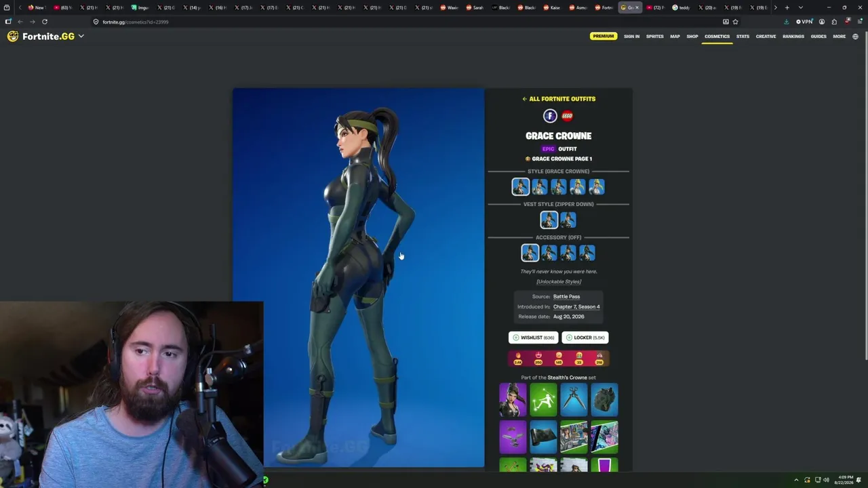Select the fourth Grace Crowne style
Image resolution: width=868 pixels, height=488 pixels.
(578, 186)
